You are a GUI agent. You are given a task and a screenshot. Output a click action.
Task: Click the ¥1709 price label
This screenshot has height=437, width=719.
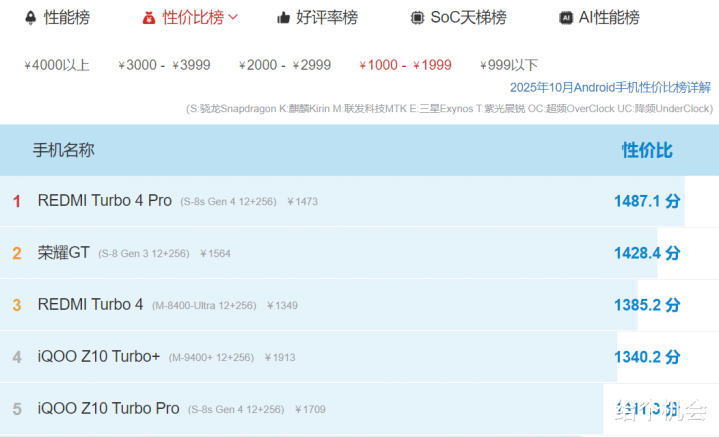tap(310, 409)
